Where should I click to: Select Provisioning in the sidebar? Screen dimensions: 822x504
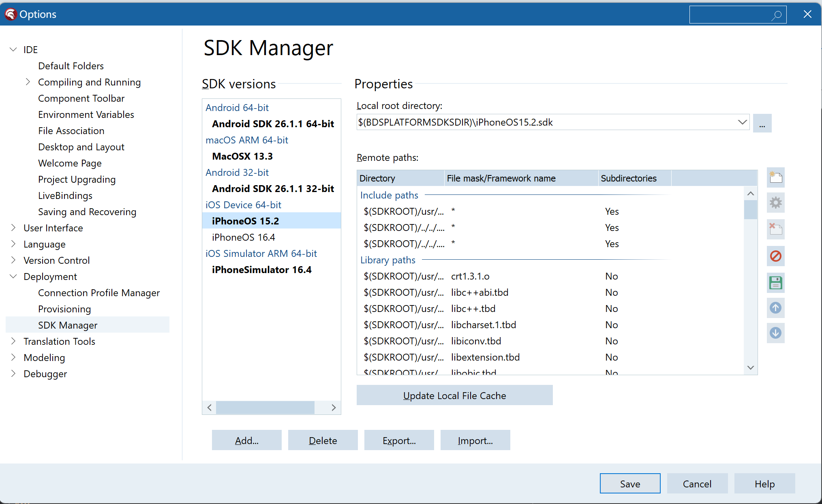tap(64, 309)
